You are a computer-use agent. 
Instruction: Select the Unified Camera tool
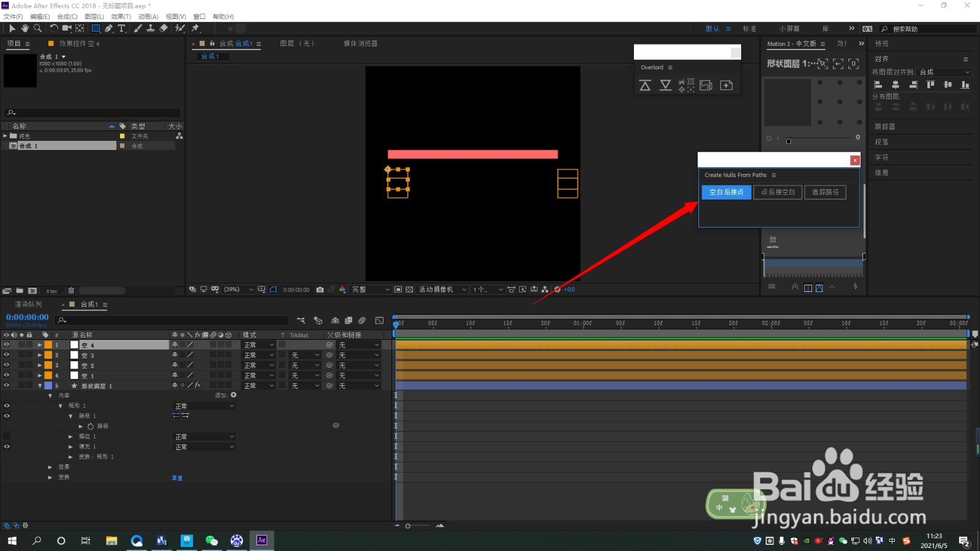(x=67, y=28)
